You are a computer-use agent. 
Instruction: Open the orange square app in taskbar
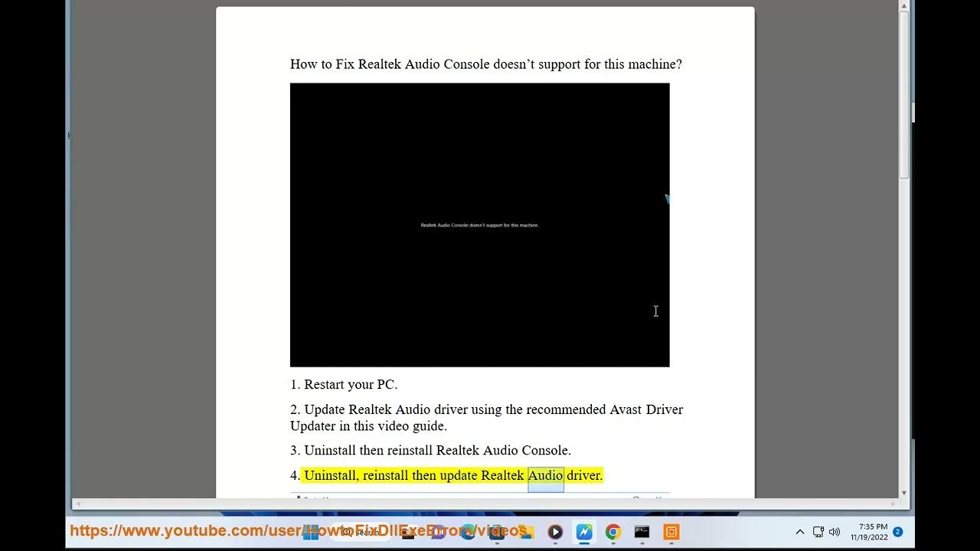(x=671, y=532)
